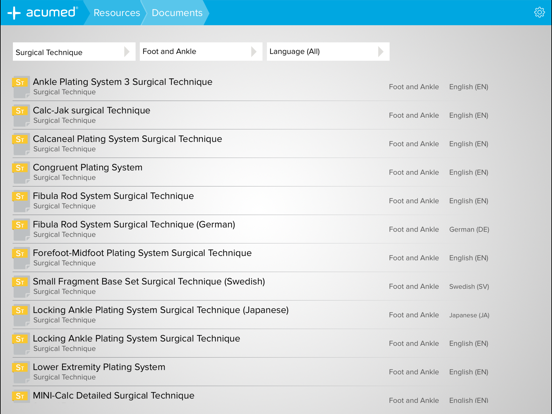This screenshot has height=414, width=552.
Task: Click ST icon for English Locking Ankle Plating
Action: pos(20,344)
